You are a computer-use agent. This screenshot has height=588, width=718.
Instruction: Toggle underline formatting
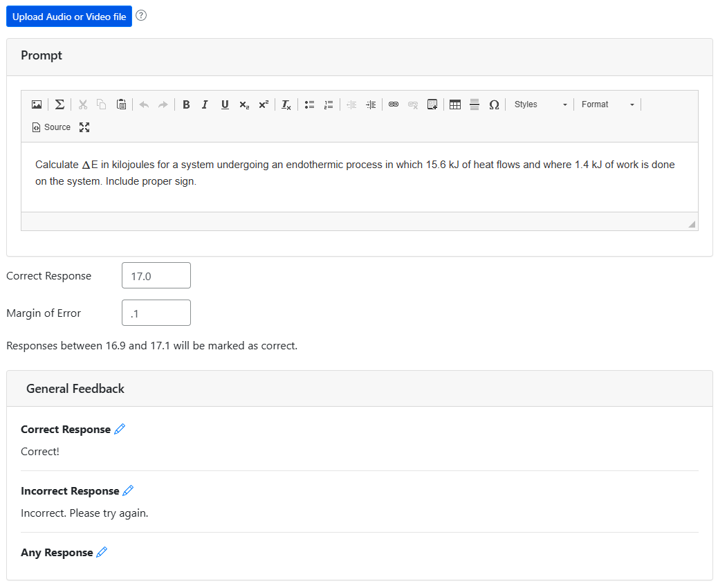[x=225, y=104]
